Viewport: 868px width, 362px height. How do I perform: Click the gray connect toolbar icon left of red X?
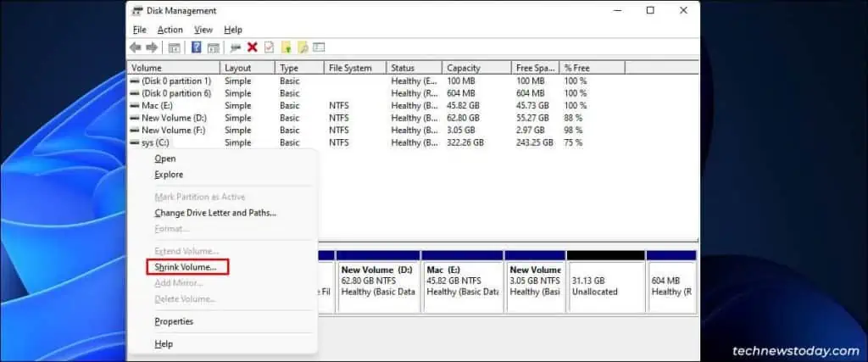coord(236,47)
